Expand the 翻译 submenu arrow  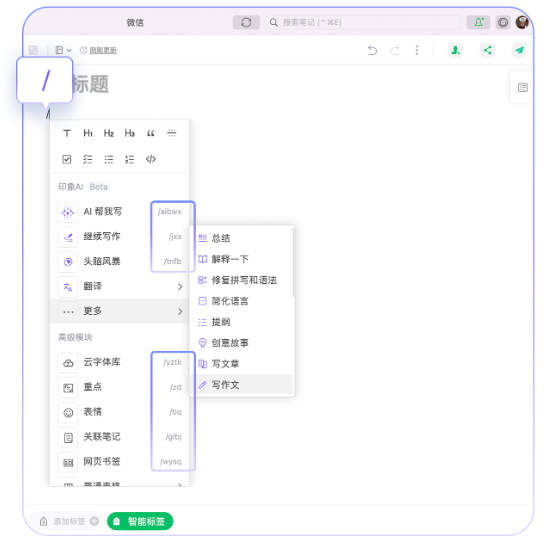180,287
